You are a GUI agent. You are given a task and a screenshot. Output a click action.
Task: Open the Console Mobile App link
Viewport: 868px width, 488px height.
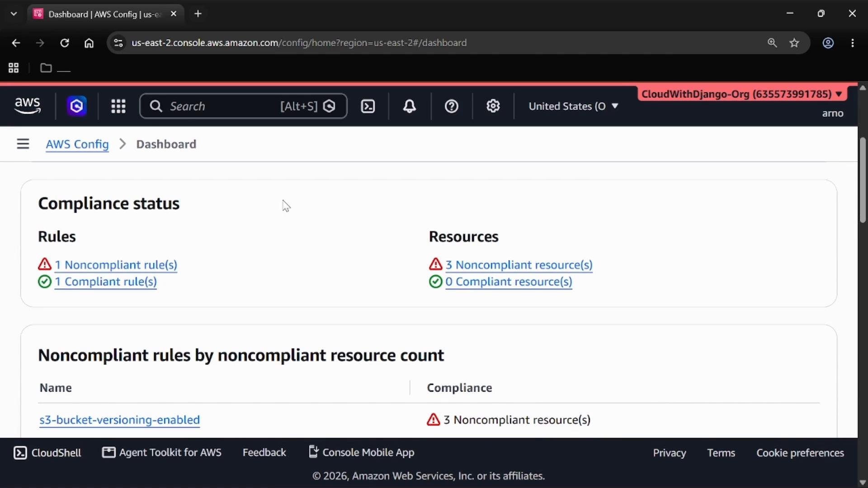pos(361,453)
